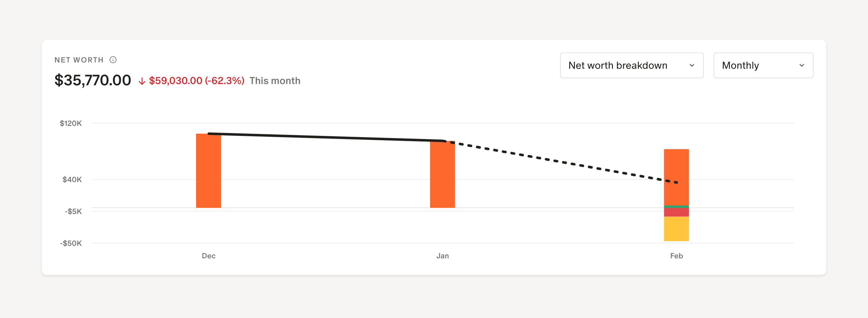
Task: Click the chevron in Net worth breakdown selector
Action: 692,65
